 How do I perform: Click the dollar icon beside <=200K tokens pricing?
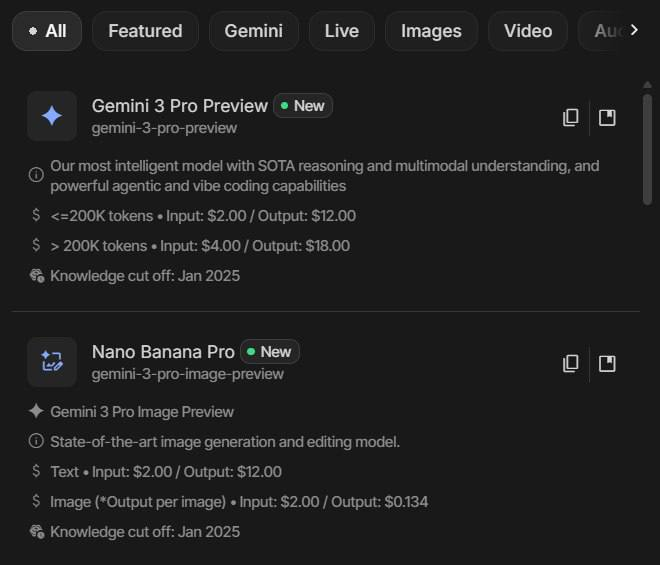[x=36, y=216]
